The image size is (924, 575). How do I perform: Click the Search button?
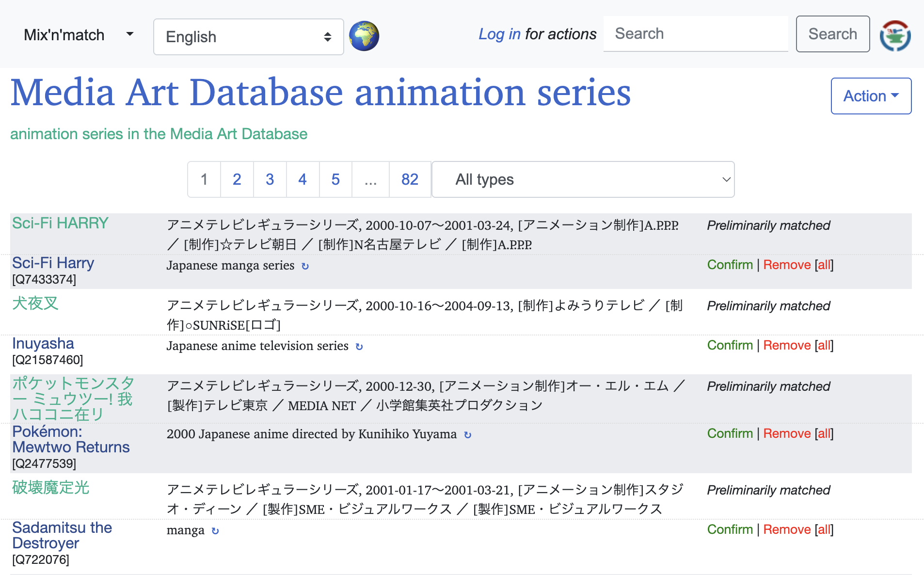pos(832,34)
